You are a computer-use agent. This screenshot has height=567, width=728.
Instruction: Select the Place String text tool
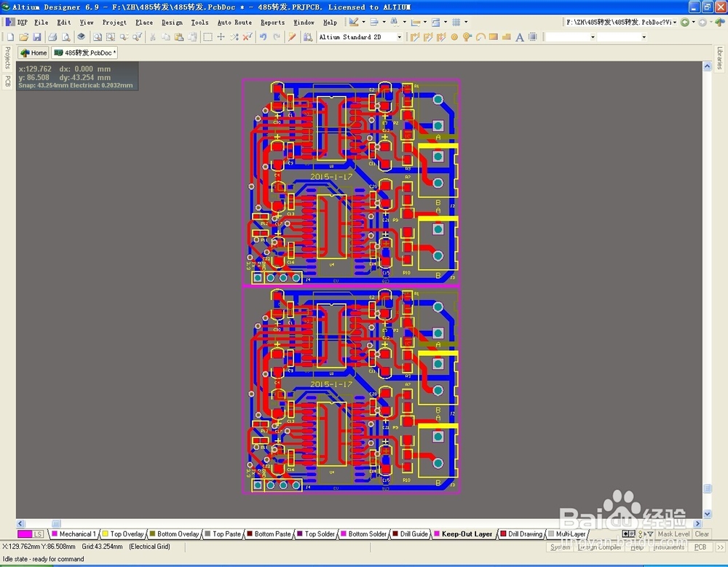520,37
